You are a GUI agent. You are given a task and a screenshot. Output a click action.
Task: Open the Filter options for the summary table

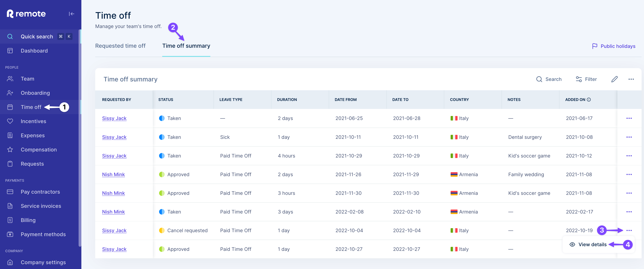[x=586, y=79]
